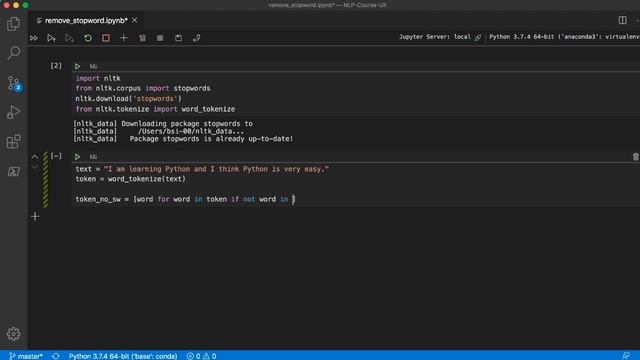Screen dimensions: 640x360
Task: Click the 'Package stopwords is already up-to-date!' output
Action: (211, 139)
